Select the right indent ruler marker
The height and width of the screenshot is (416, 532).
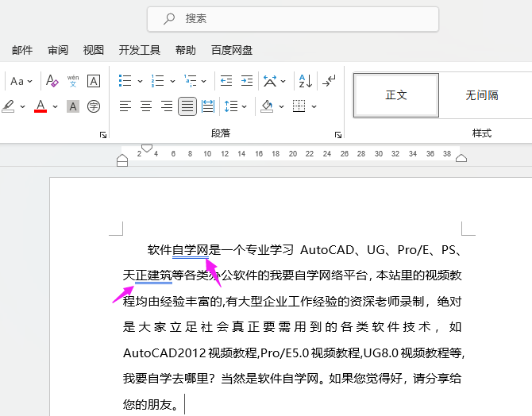[x=461, y=158]
